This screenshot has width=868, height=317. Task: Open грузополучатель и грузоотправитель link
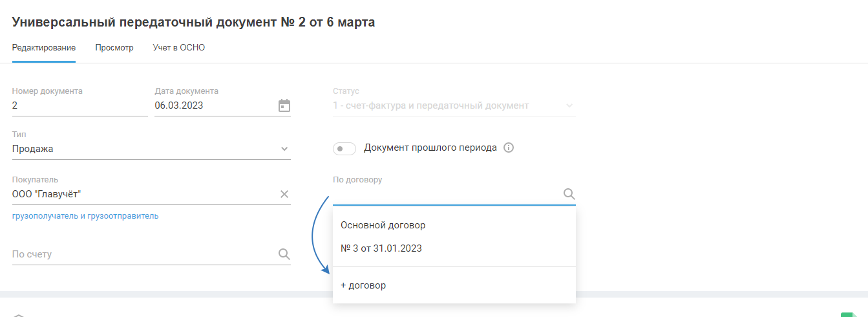pos(85,216)
